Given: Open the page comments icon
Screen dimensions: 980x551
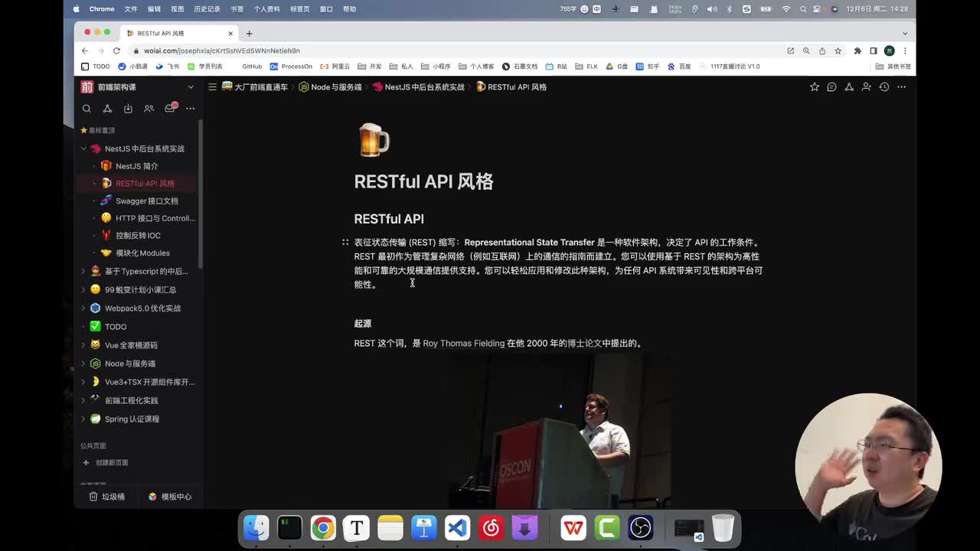Looking at the screenshot, I should coord(831,87).
